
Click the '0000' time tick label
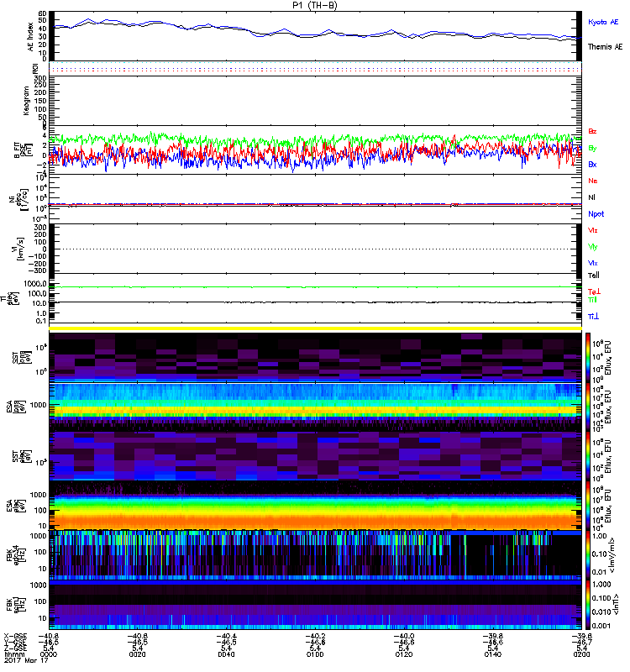click(49, 654)
